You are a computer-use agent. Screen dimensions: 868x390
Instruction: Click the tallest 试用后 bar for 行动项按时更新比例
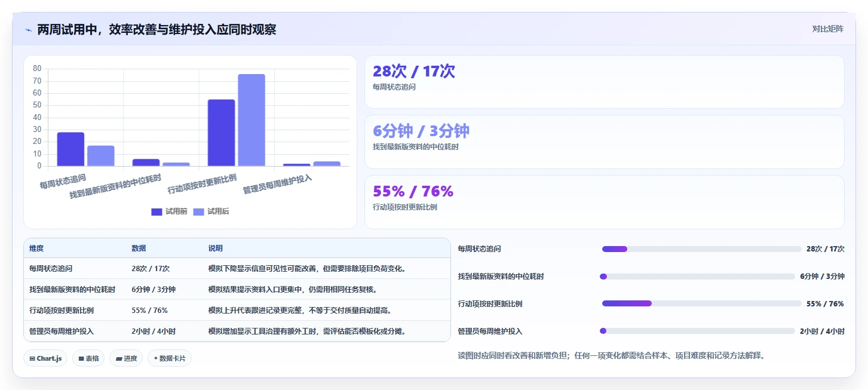click(251, 120)
